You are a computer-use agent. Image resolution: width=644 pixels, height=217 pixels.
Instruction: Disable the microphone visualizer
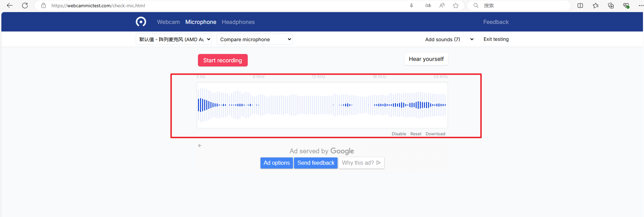(x=399, y=134)
